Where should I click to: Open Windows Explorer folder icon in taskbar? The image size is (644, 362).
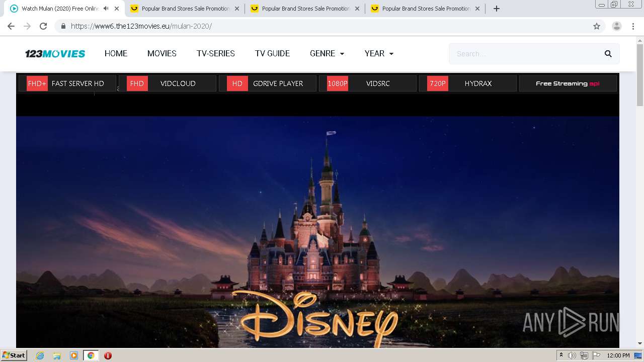(x=57, y=355)
